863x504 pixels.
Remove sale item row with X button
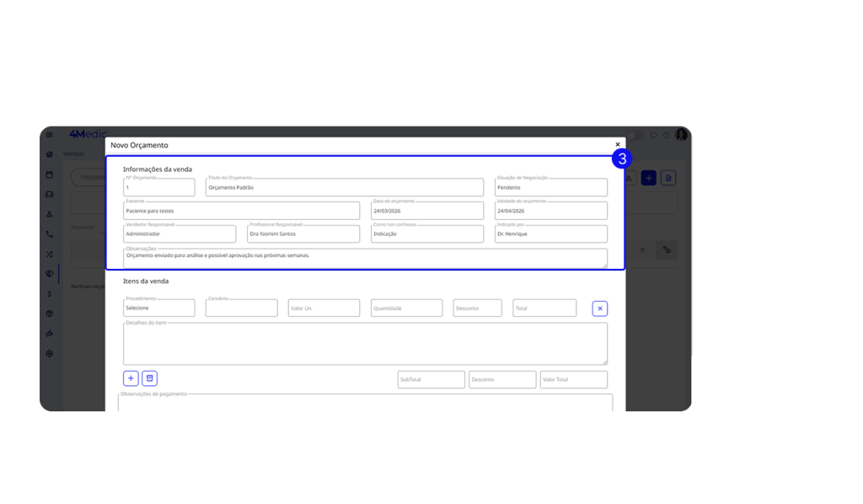599,308
